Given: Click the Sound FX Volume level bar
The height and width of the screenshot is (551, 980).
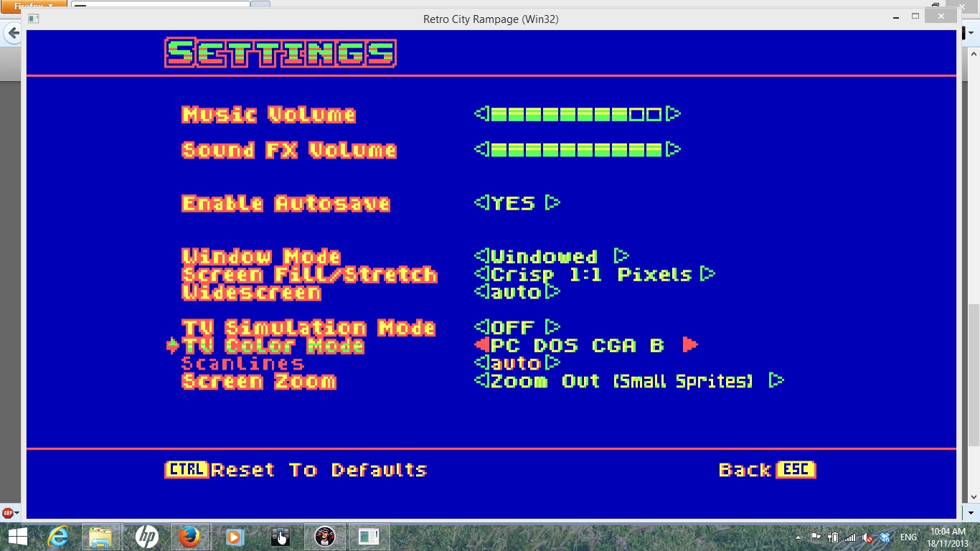Looking at the screenshot, I should click(576, 149).
